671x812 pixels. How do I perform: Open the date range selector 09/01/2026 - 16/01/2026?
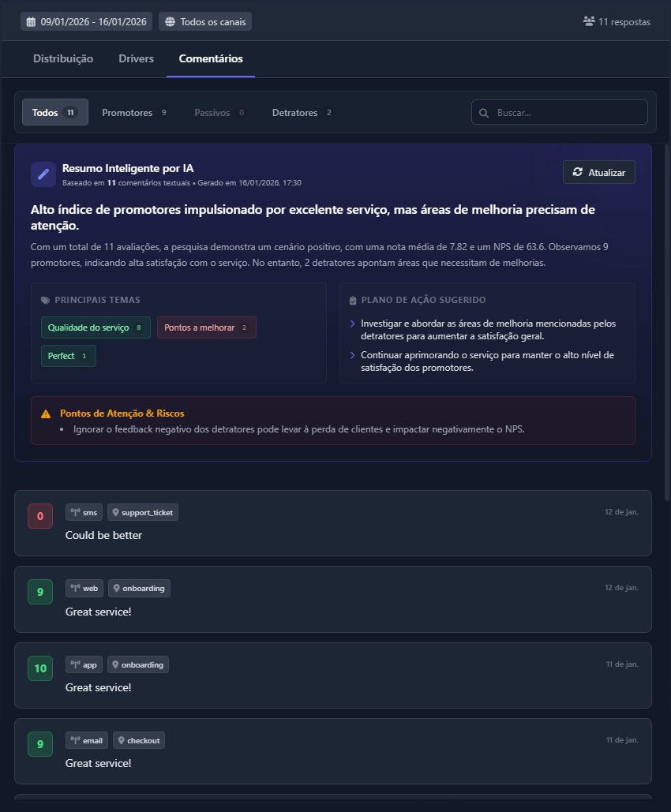click(86, 21)
